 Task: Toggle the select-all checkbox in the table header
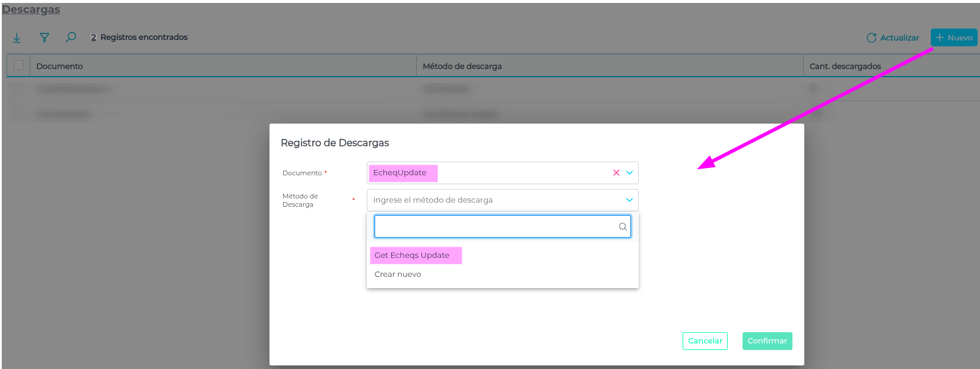tap(18, 65)
